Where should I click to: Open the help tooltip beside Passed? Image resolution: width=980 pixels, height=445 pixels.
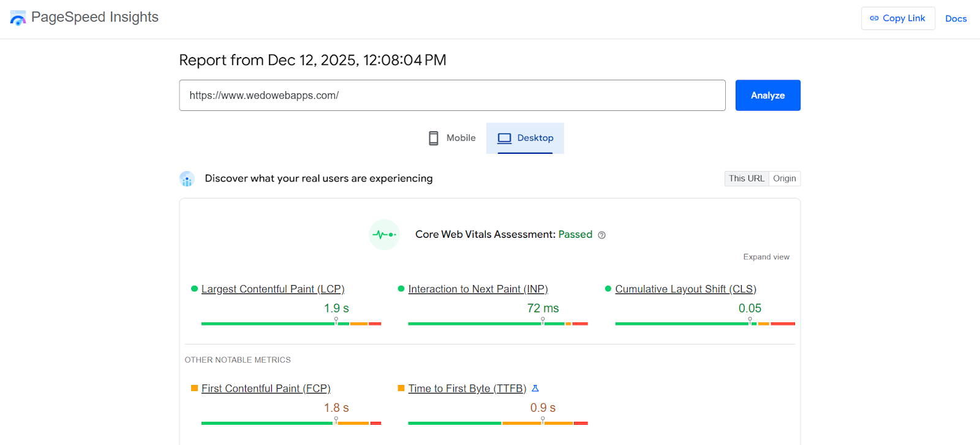pyautogui.click(x=601, y=234)
